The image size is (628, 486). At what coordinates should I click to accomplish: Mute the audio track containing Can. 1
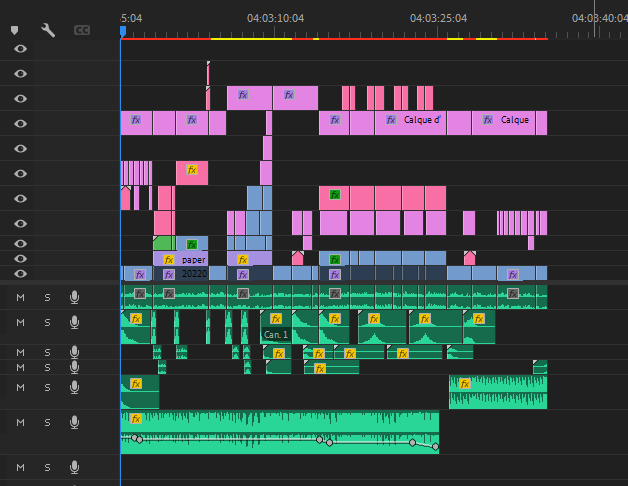(20, 323)
